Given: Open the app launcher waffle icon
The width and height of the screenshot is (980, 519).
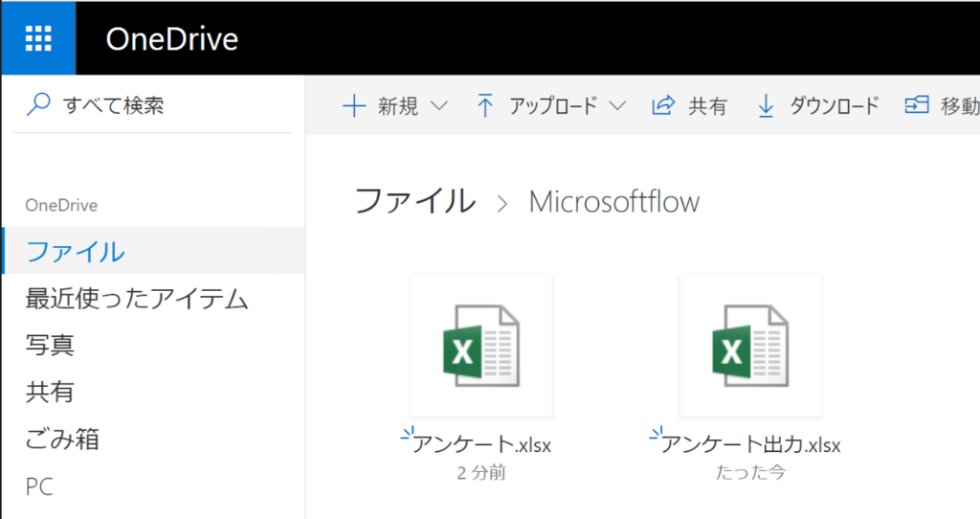Looking at the screenshot, I should (38, 38).
